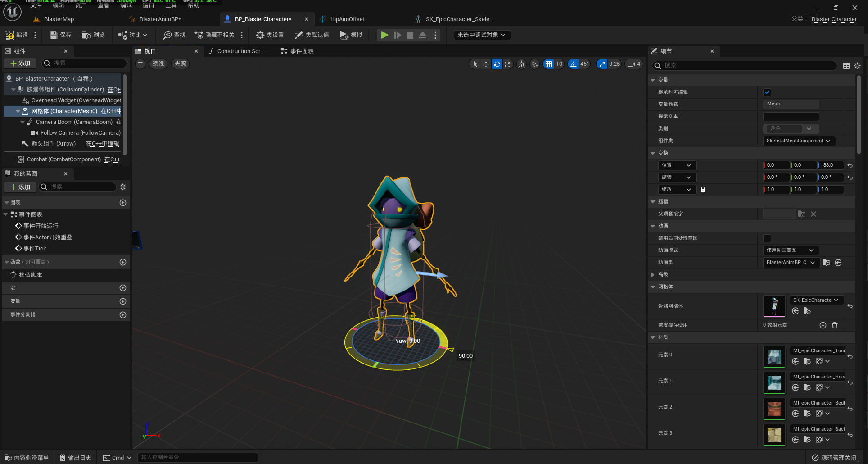Open 类默认值 class defaults
Viewport: 868px width, 464px height.
pyautogui.click(x=312, y=35)
